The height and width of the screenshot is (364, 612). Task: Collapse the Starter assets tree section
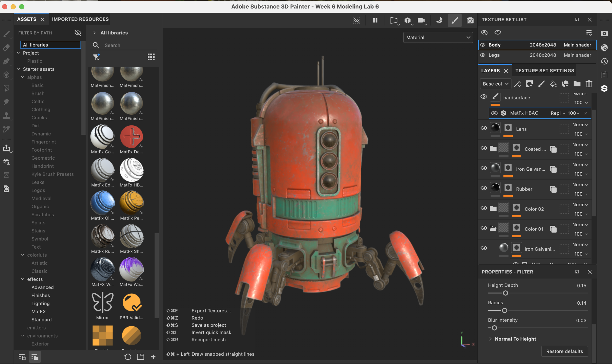click(x=18, y=69)
